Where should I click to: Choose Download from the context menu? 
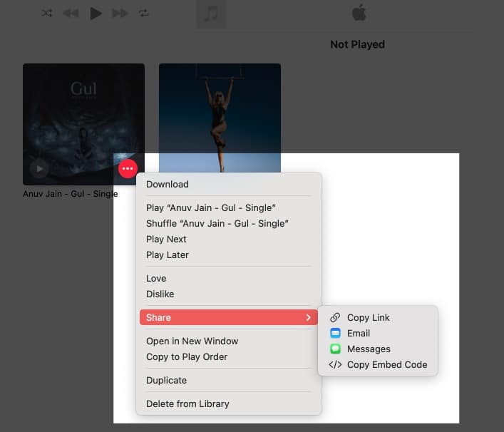coord(229,184)
